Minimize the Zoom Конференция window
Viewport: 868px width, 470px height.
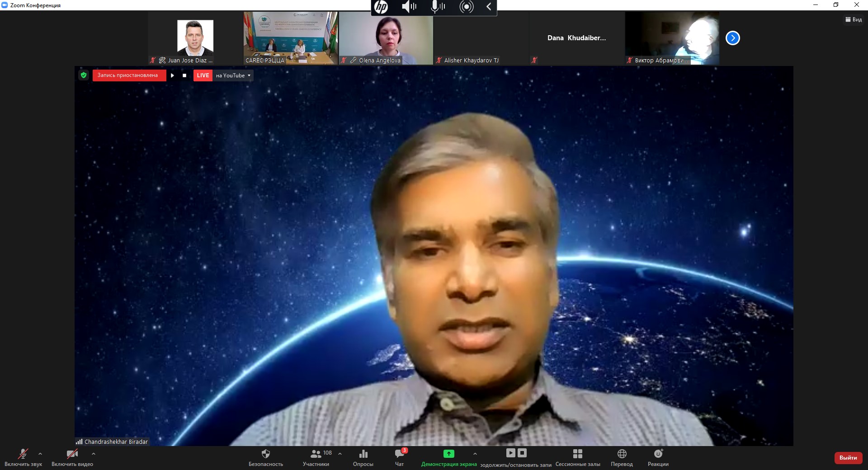pyautogui.click(x=816, y=5)
